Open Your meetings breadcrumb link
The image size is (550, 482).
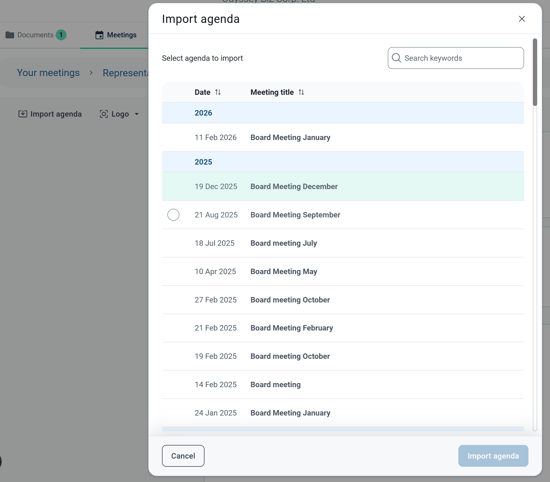48,73
